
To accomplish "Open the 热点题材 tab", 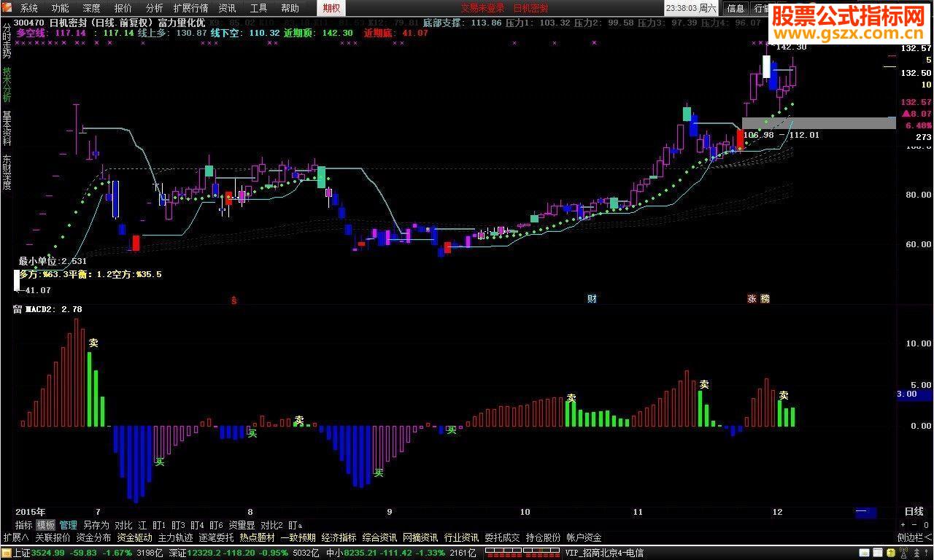I will pos(257,537).
